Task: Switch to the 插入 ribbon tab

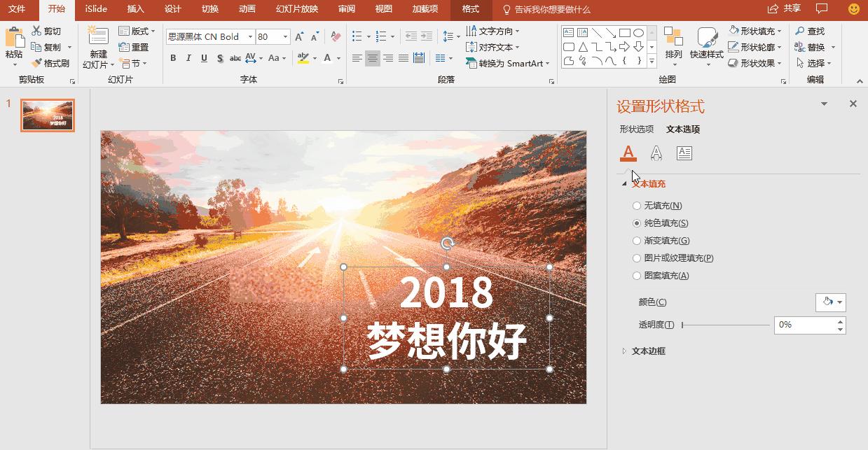Action: tap(135, 10)
